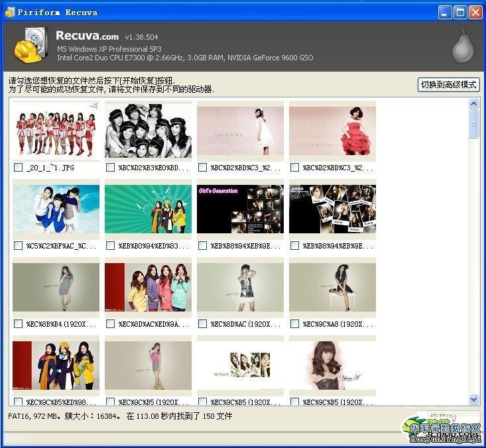Select the Girl's Generation black collage thumbnail
486x448 pixels.
240,209
